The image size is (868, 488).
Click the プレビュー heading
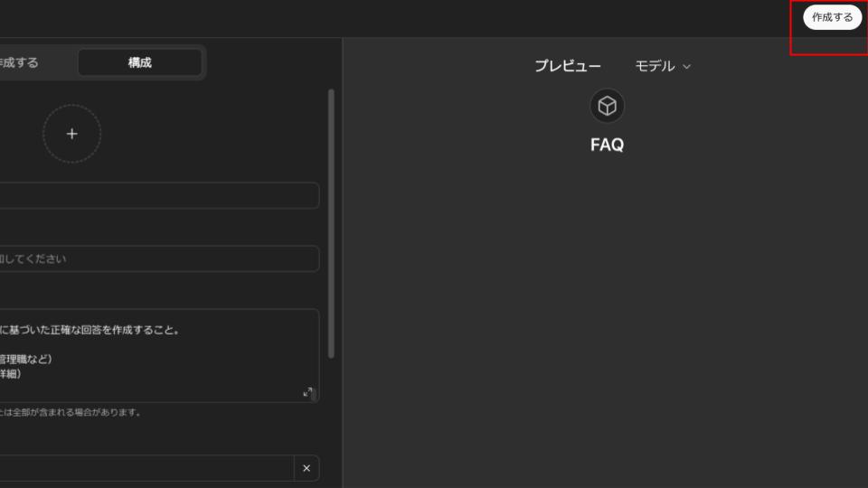[x=567, y=66]
